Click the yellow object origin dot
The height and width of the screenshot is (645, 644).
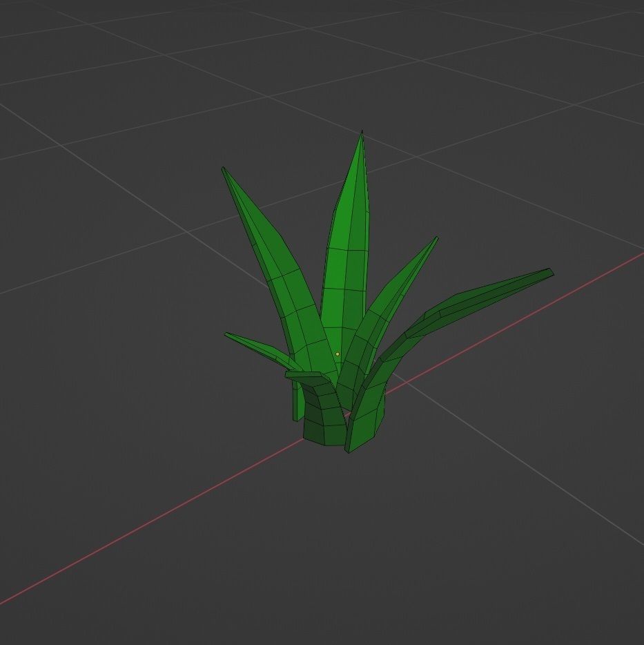click(338, 354)
